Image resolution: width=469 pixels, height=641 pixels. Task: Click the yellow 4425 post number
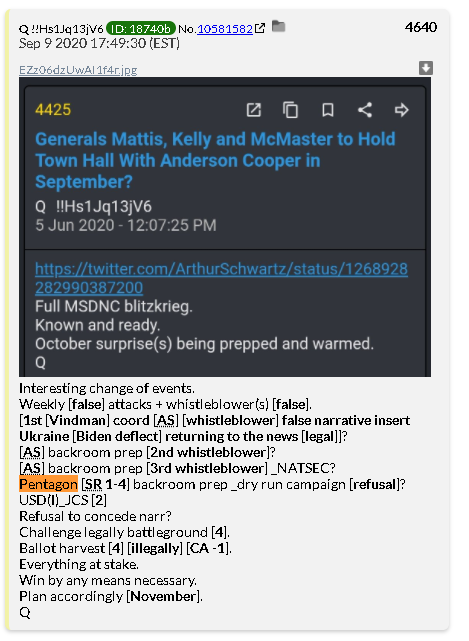53,110
